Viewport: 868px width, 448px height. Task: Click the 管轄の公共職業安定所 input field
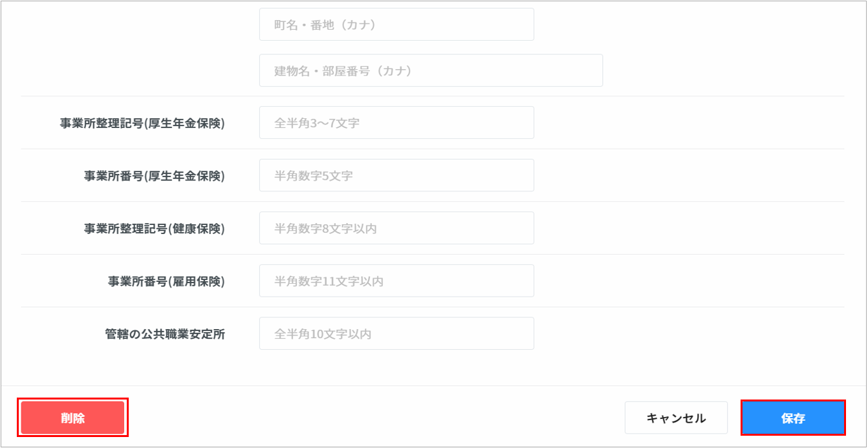tap(396, 334)
